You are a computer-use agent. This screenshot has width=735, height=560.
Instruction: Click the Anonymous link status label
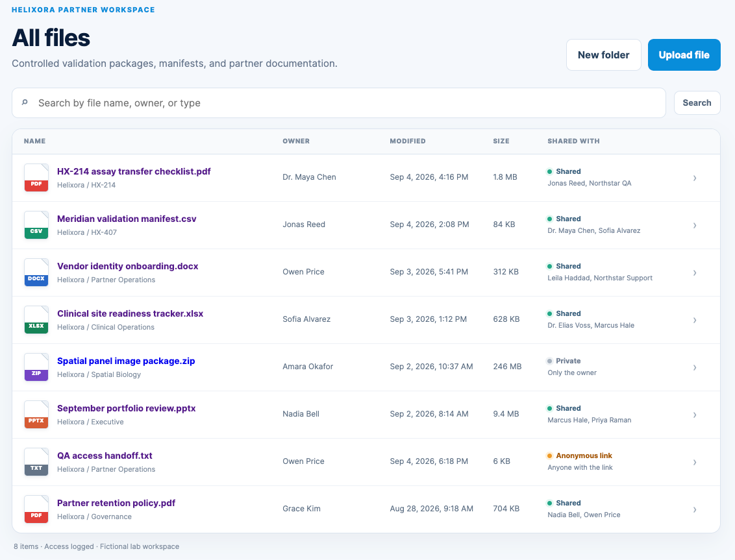coord(584,456)
